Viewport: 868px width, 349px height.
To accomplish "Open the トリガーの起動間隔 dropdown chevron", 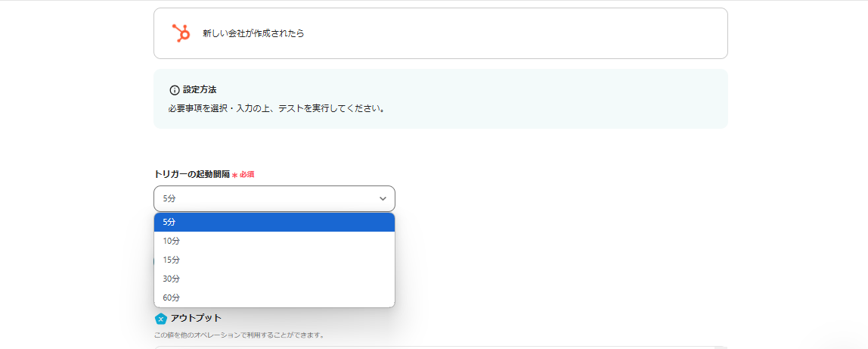I will pos(383,198).
